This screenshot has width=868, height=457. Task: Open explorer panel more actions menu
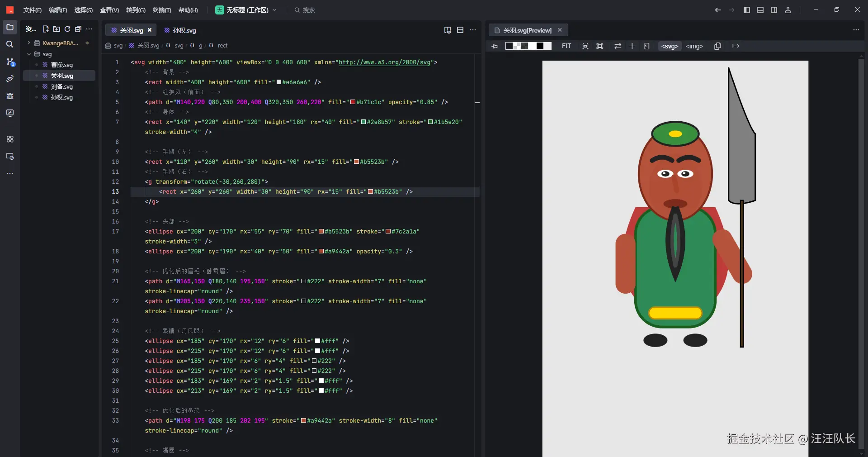coord(89,29)
